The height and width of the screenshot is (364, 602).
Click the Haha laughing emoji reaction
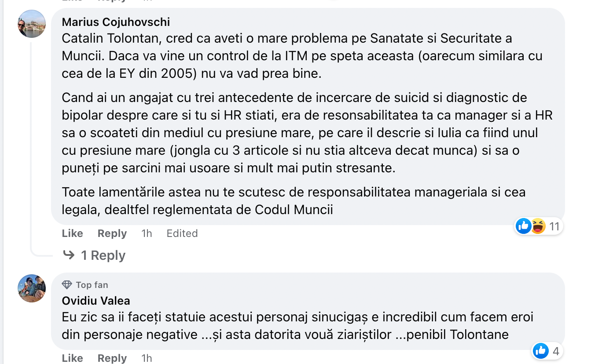[x=538, y=226]
